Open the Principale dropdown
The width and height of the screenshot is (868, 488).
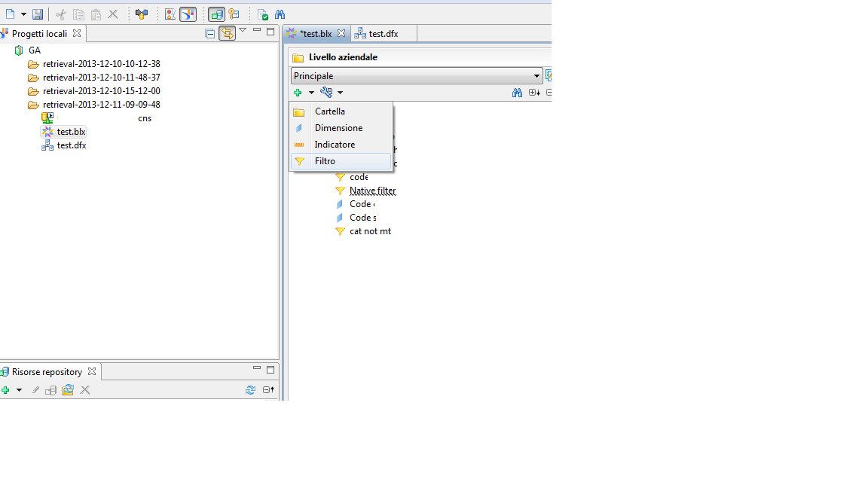536,75
